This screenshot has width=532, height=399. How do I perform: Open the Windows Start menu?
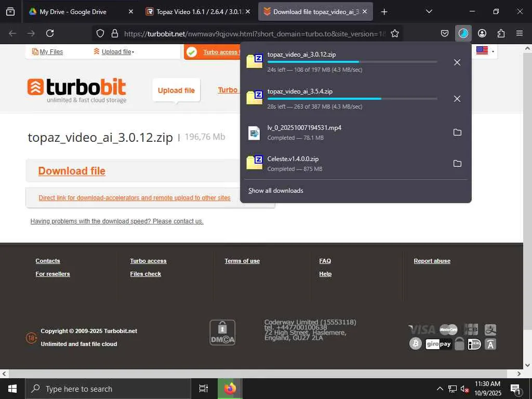pos(12,389)
